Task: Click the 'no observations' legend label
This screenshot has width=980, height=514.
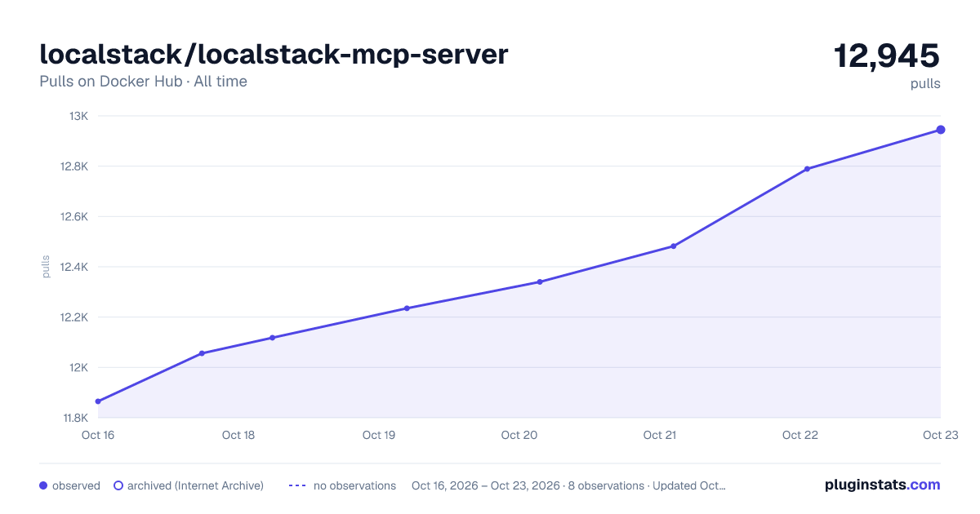Action: 354,485
